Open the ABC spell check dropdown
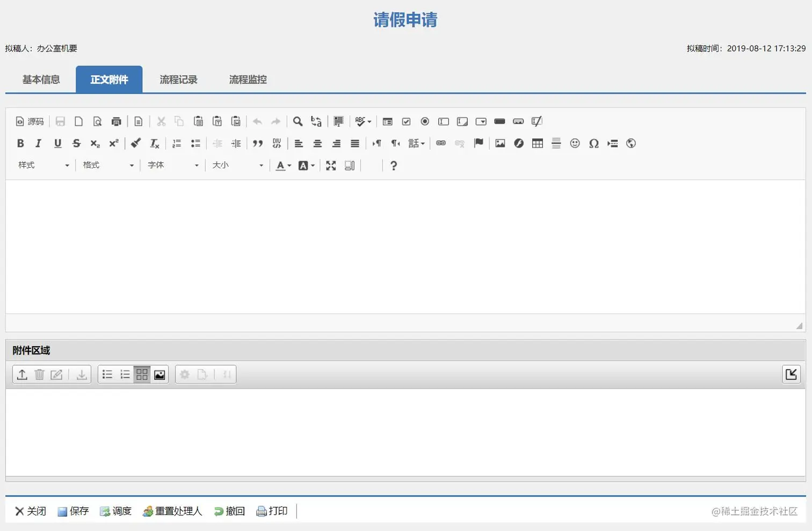Viewport: 812px width, 531px height. coord(363,121)
